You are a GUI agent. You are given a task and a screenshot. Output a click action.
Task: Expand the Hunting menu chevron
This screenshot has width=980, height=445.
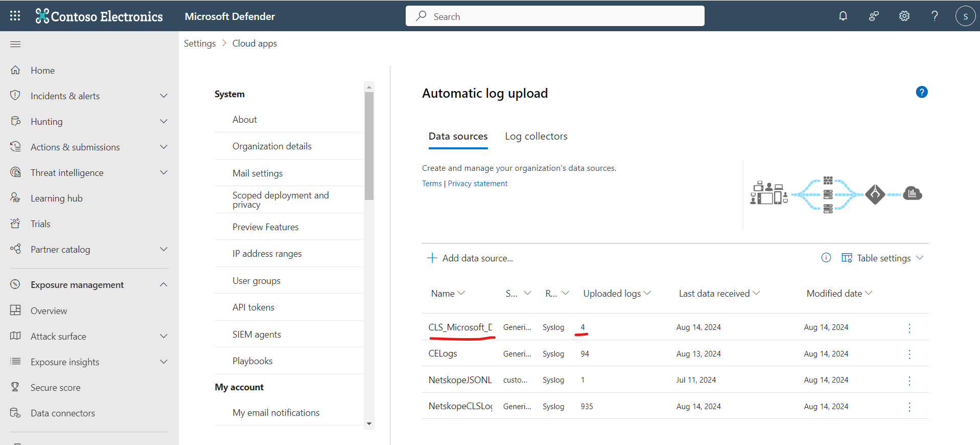coord(164,121)
